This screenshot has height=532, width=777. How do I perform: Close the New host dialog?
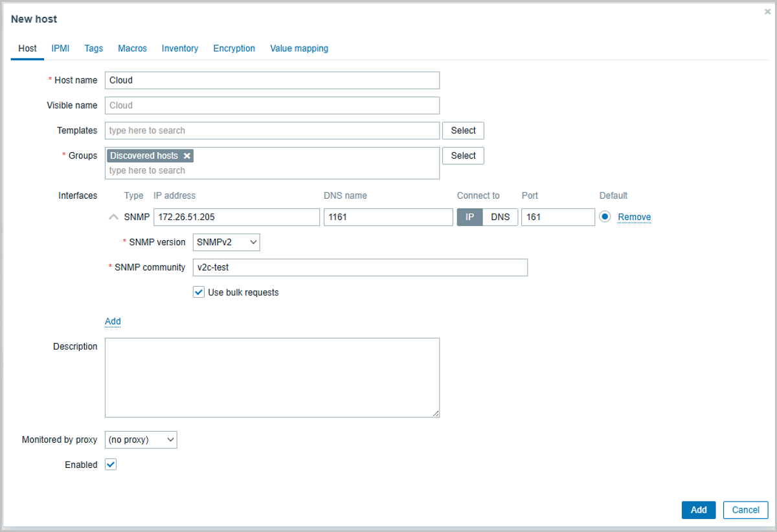pyautogui.click(x=767, y=12)
